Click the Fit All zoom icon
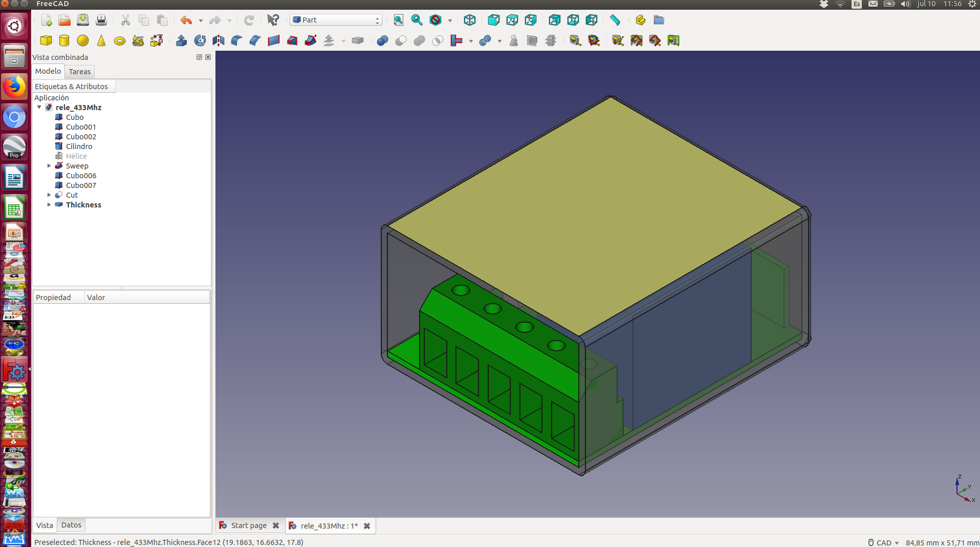 coord(398,20)
